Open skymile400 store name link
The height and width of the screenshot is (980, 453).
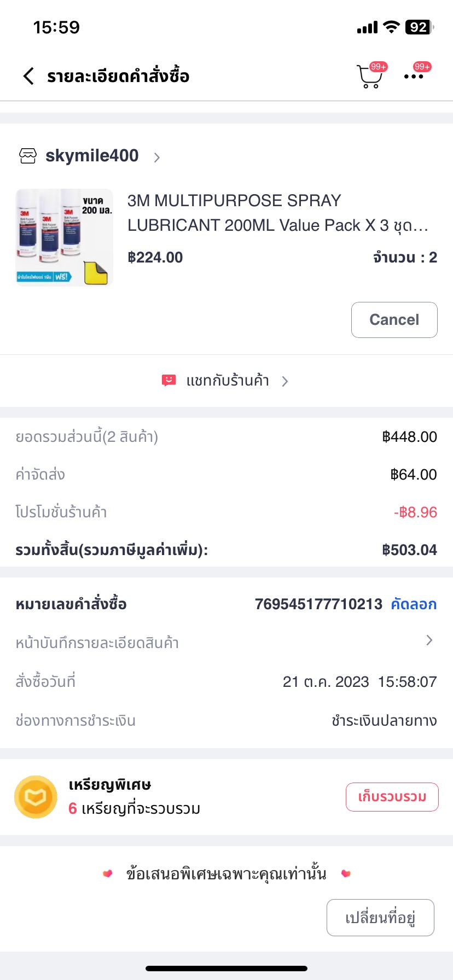coord(92,156)
